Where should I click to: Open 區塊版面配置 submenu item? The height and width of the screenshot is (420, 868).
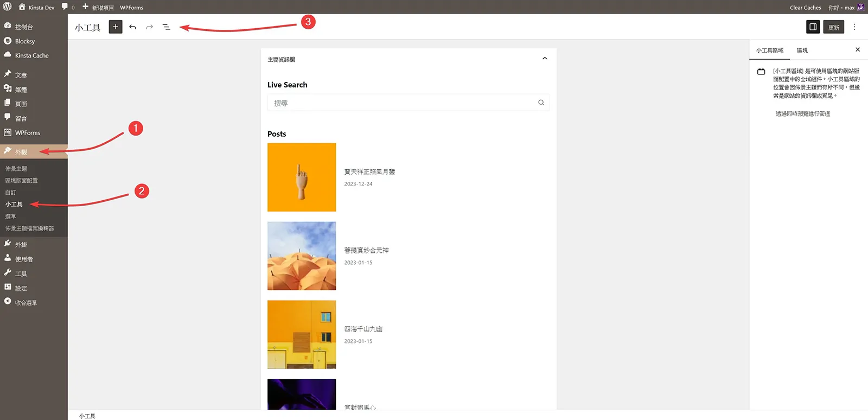click(22, 181)
